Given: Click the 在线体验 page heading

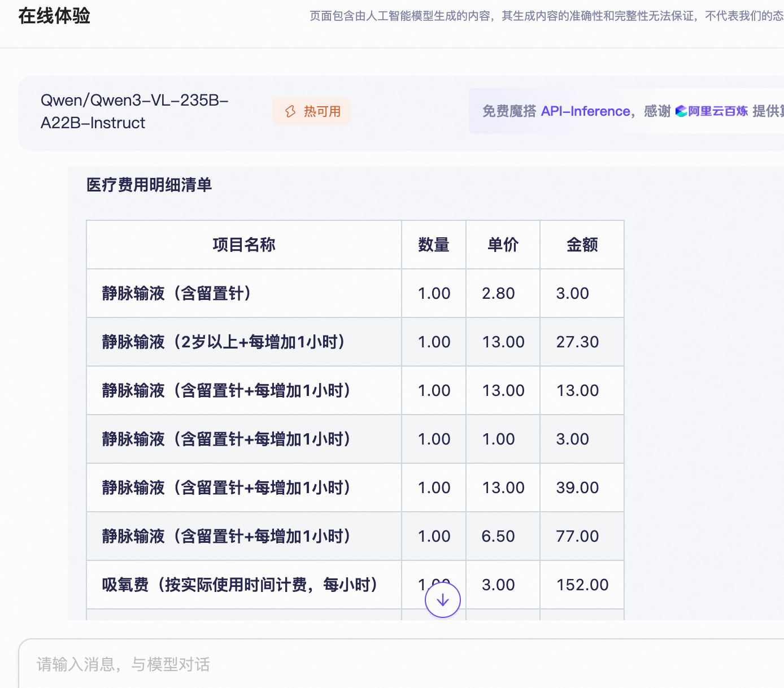Looking at the screenshot, I should (x=54, y=16).
